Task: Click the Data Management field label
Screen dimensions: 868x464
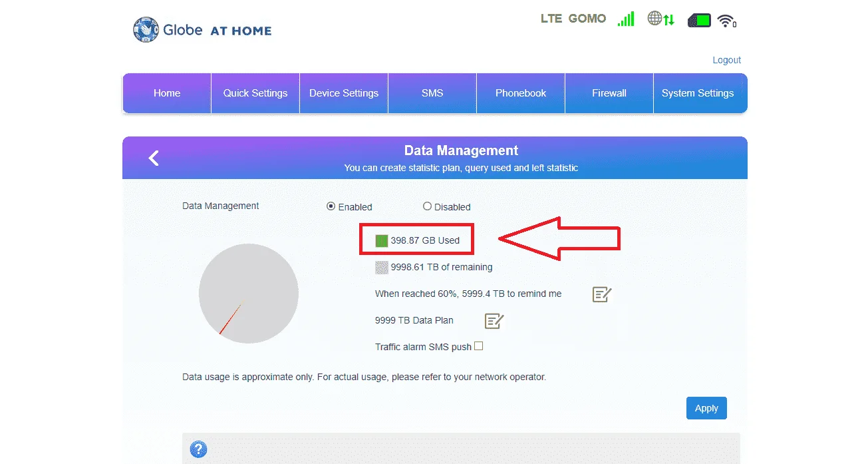Action: point(221,206)
